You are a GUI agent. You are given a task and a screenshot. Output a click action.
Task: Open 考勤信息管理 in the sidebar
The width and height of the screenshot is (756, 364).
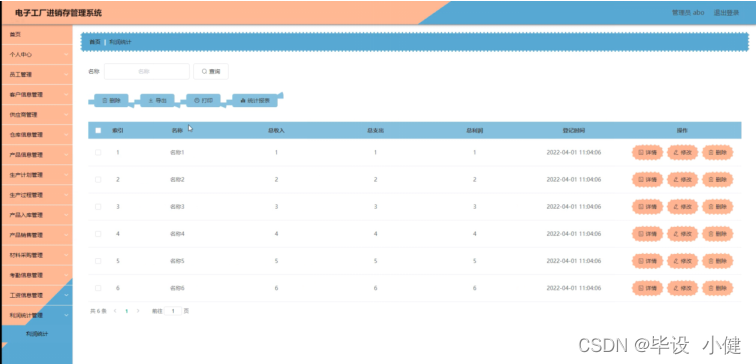click(x=37, y=275)
